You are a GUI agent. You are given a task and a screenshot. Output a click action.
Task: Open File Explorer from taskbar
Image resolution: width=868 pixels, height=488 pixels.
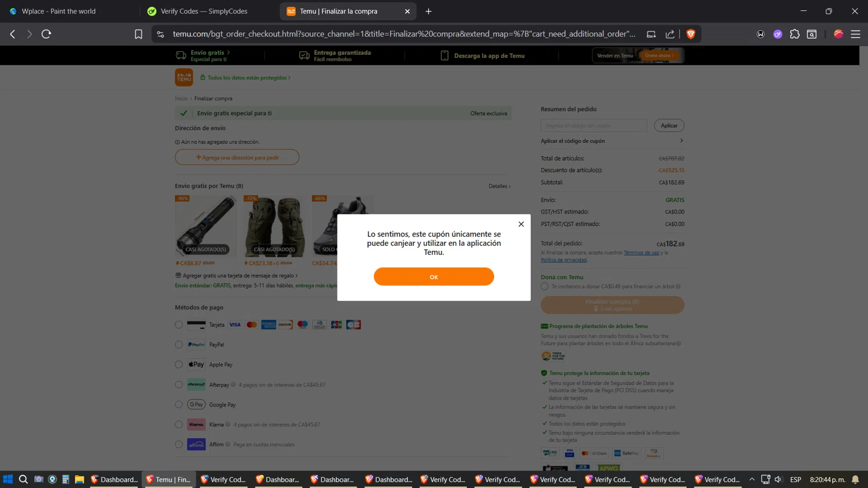click(79, 479)
